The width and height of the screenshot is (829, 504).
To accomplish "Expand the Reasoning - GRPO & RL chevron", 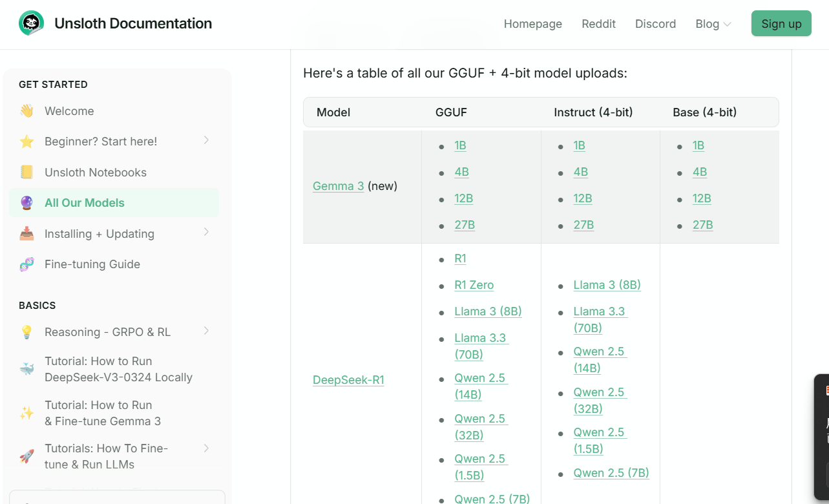I will [206, 331].
